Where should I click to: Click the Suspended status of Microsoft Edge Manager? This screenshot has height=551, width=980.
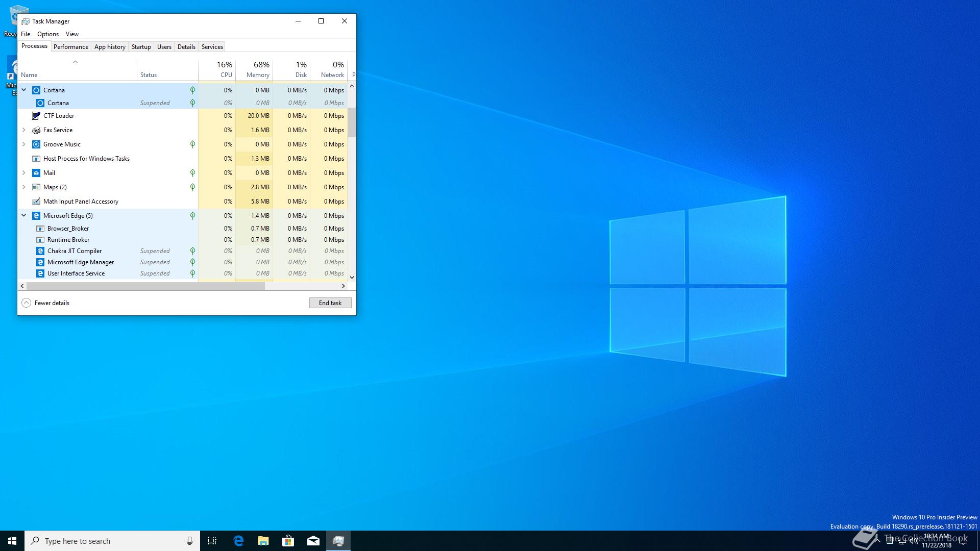(155, 262)
